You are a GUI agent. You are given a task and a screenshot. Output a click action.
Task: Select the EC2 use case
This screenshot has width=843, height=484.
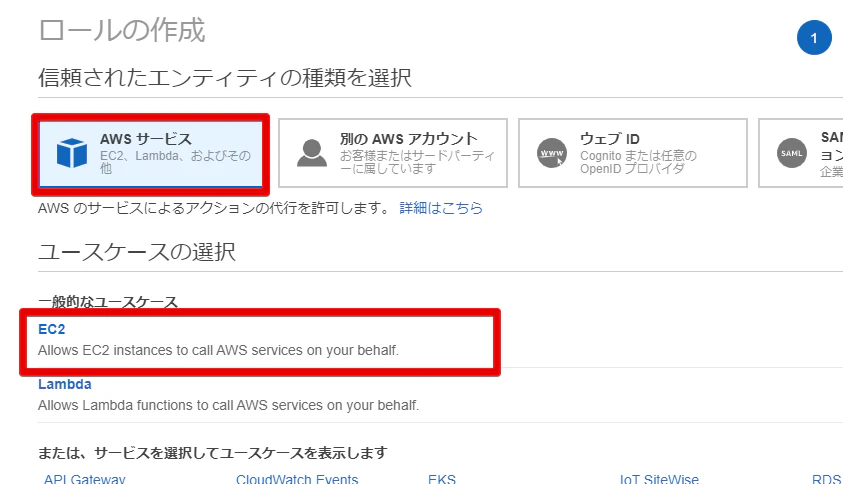tap(52, 329)
